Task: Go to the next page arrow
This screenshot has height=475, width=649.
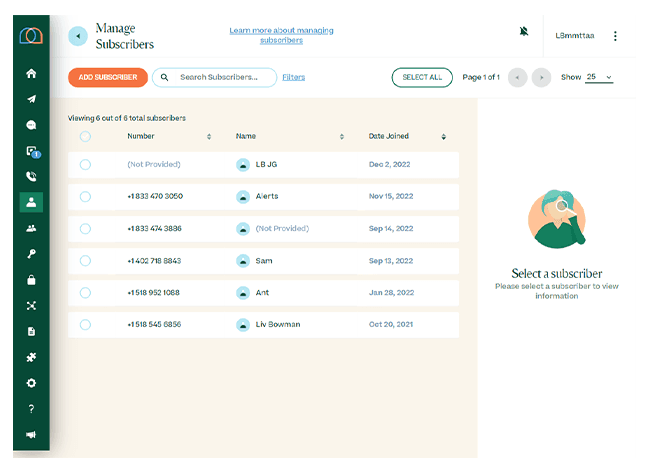Action: [x=541, y=77]
